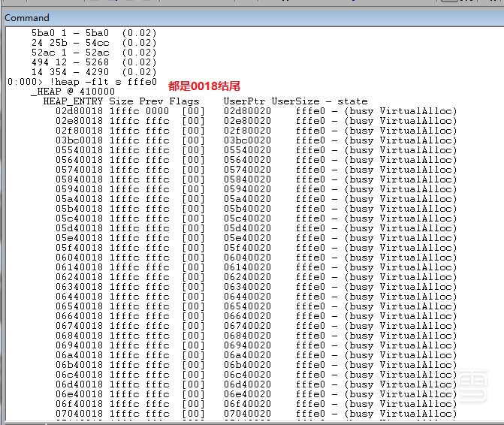Click user pointer 06140020
Image resolution: width=504 pixels, height=425 pixels.
(x=248, y=267)
